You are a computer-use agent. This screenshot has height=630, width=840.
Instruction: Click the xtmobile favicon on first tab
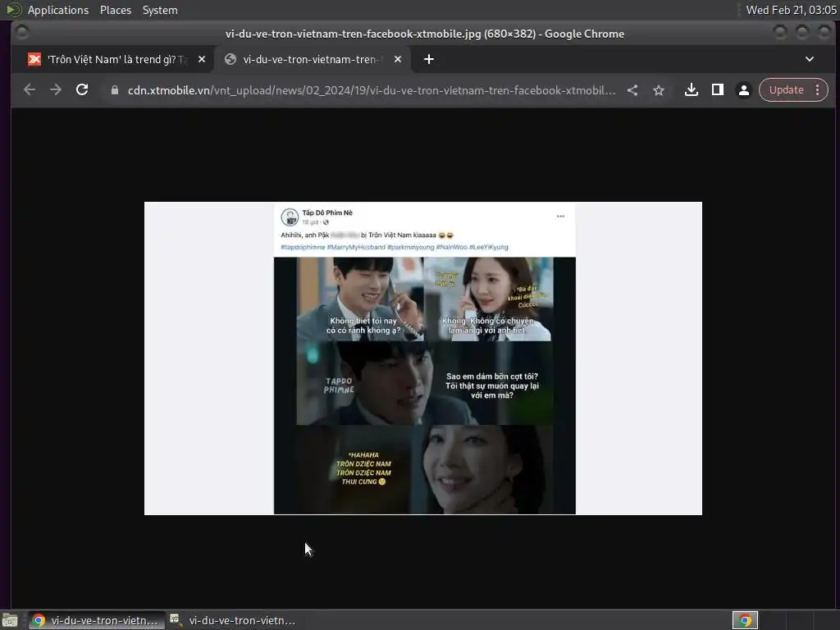34,59
